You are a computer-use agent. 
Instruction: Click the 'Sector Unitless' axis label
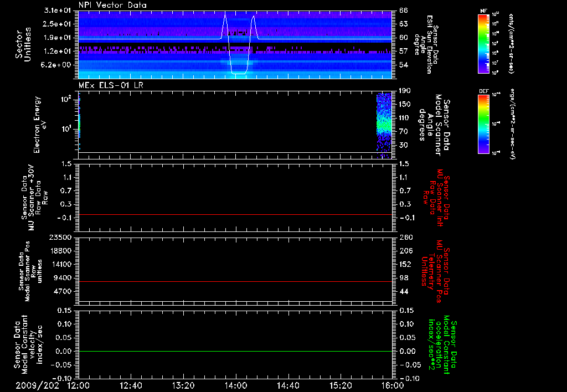pos(23,44)
